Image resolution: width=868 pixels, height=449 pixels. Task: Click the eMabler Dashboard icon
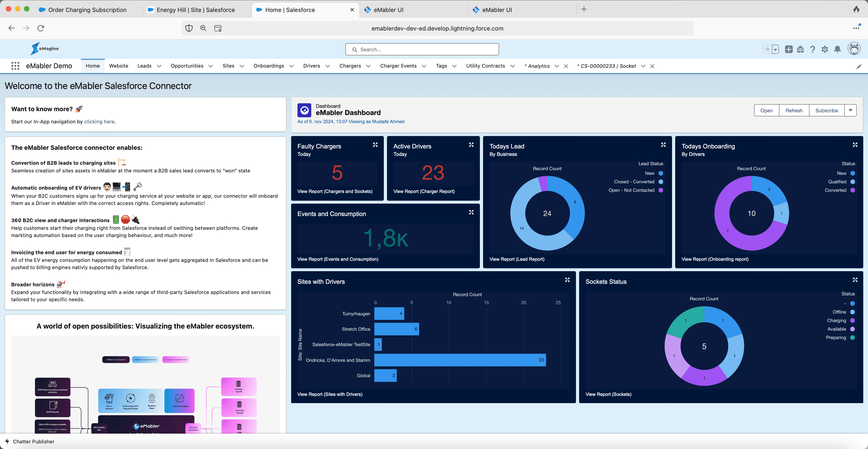pos(304,110)
